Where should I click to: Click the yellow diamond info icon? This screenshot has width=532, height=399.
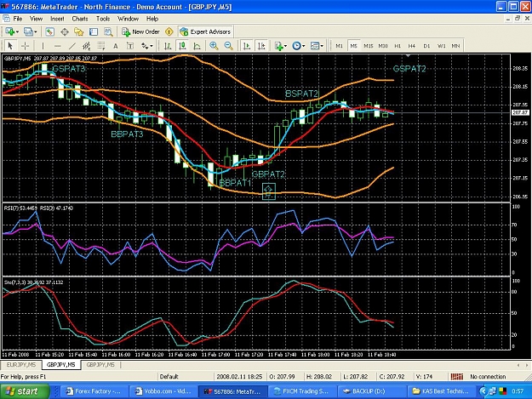[x=169, y=31]
